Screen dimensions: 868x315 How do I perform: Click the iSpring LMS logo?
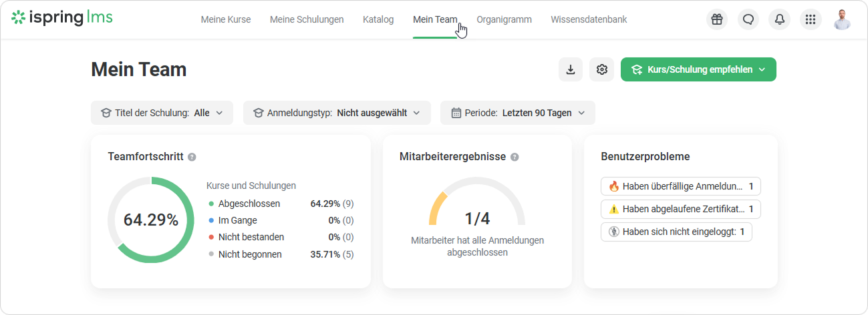click(62, 18)
